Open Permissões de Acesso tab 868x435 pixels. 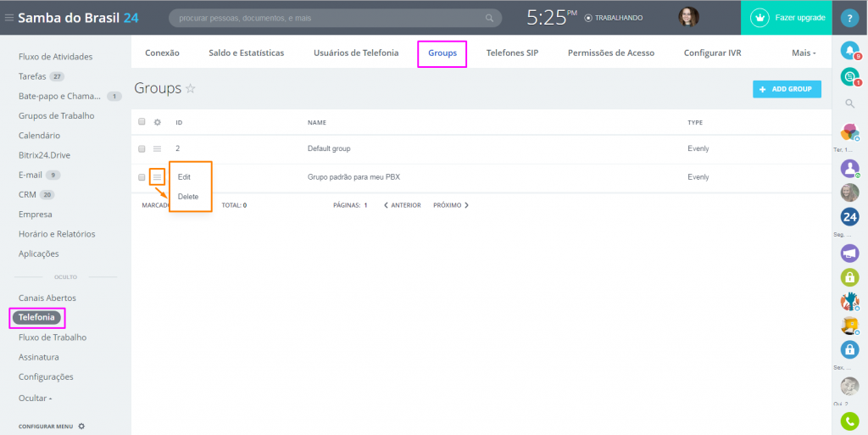click(x=611, y=53)
